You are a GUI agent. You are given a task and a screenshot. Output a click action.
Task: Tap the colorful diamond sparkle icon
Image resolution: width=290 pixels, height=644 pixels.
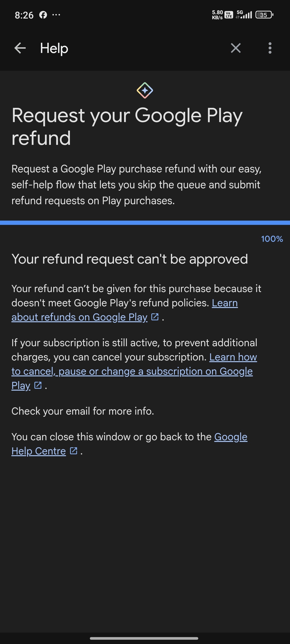(x=145, y=90)
